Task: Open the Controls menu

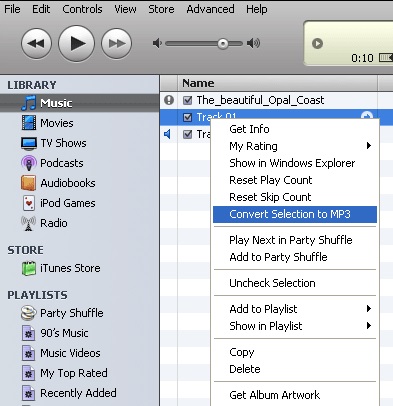Action: 82,9
